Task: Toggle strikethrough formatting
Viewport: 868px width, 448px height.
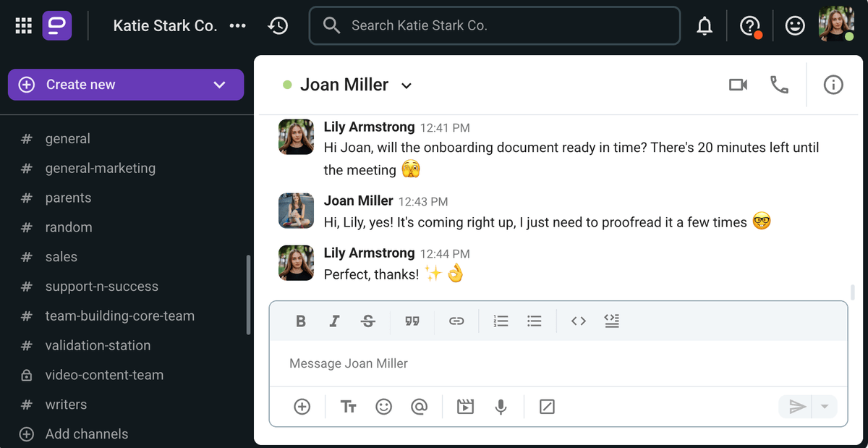Action: (368, 321)
